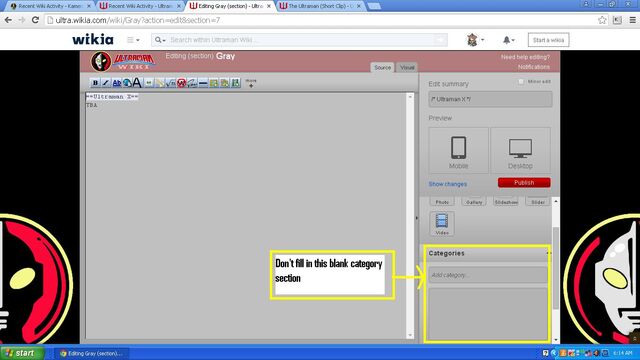The image size is (640, 360).
Task: Preview the page in Desktop view
Action: [x=520, y=151]
